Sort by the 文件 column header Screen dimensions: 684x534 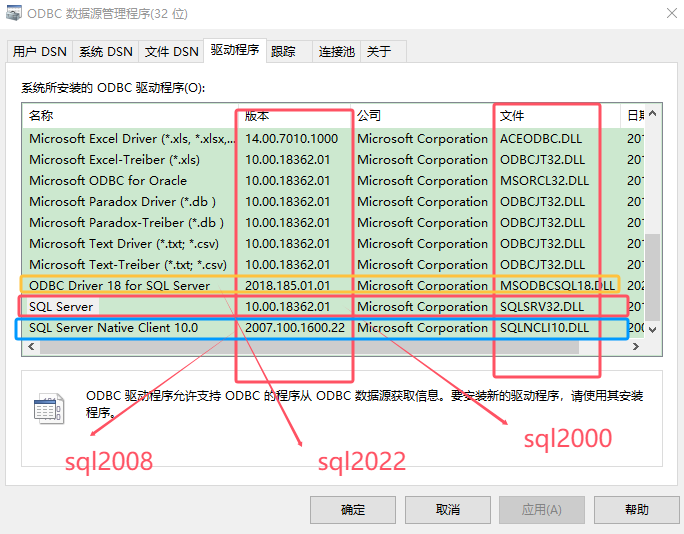pos(557,116)
